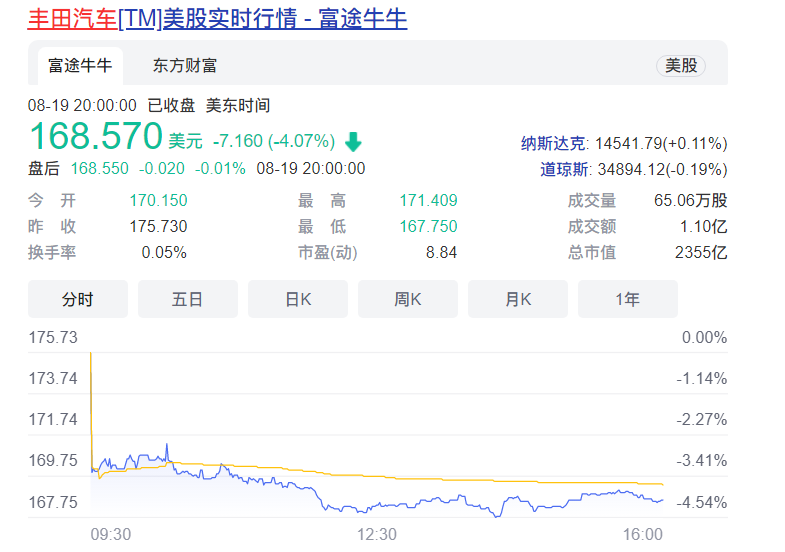Click the -3.41% axis label
The image size is (785, 552).
tap(702, 461)
